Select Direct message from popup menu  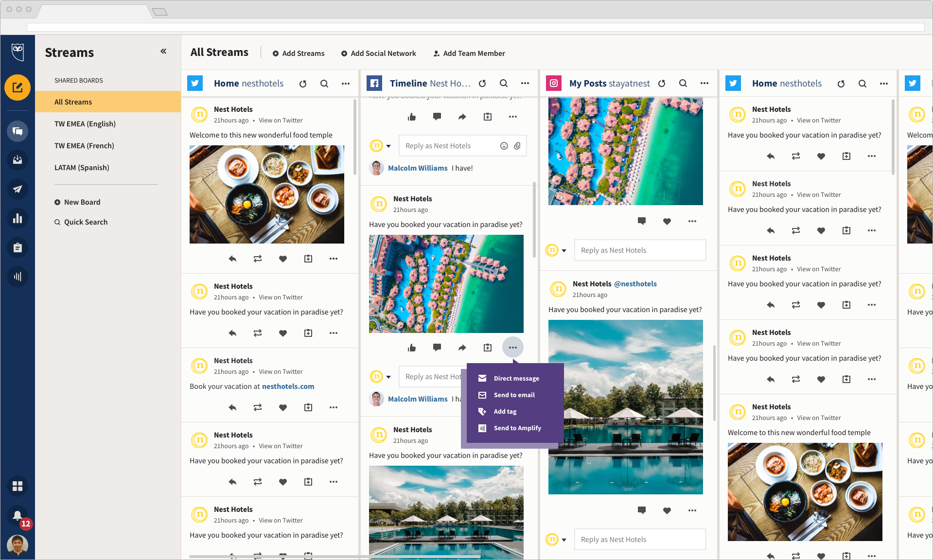pyautogui.click(x=515, y=378)
